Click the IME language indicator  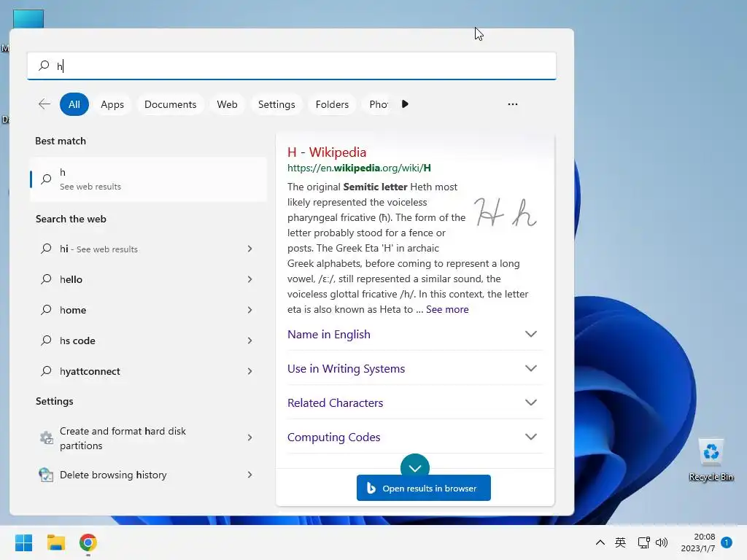pyautogui.click(x=620, y=542)
